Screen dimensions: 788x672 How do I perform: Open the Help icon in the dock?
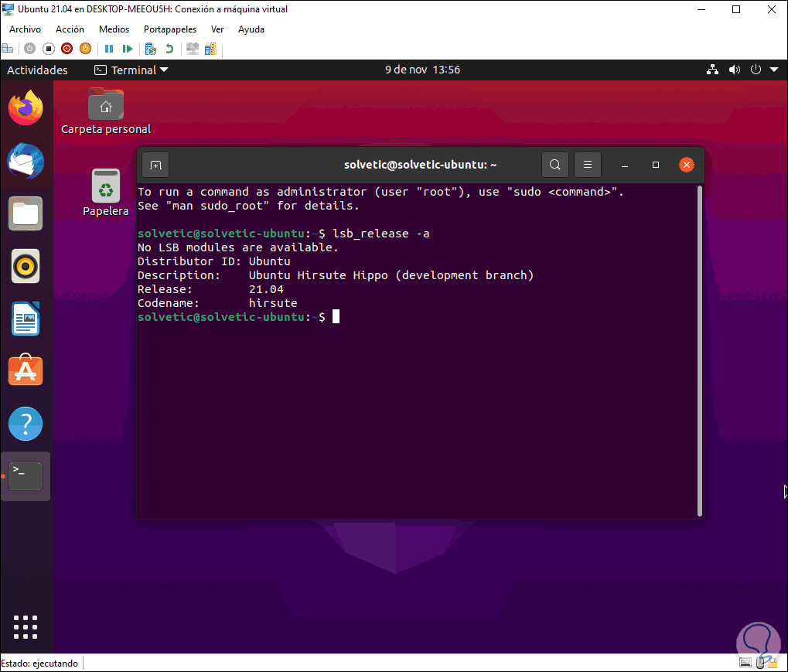(x=26, y=424)
